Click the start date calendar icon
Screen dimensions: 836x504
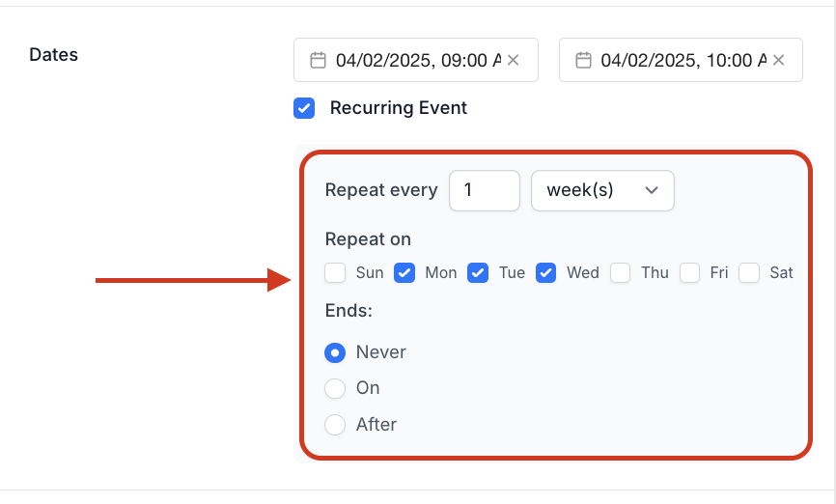(x=318, y=60)
